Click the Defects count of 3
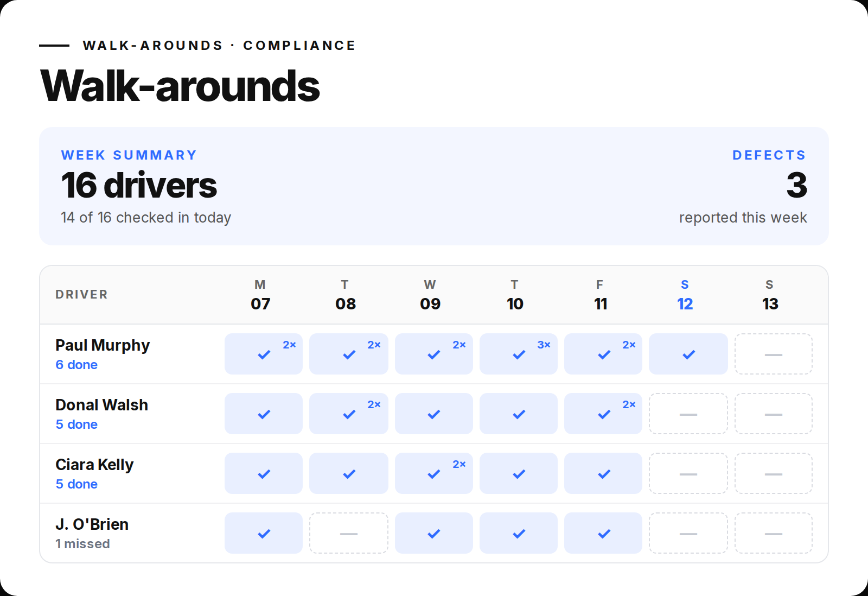The width and height of the screenshot is (868, 596). point(797,185)
